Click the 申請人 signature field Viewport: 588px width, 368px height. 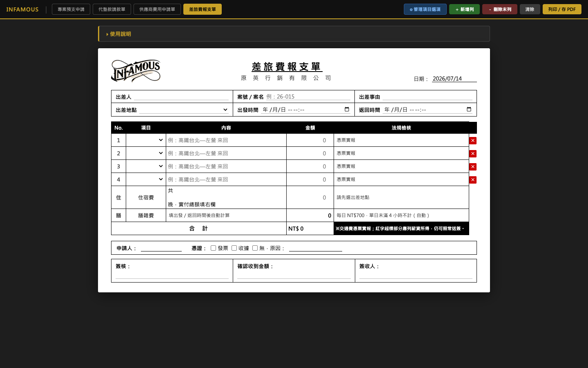pyautogui.click(x=161, y=248)
